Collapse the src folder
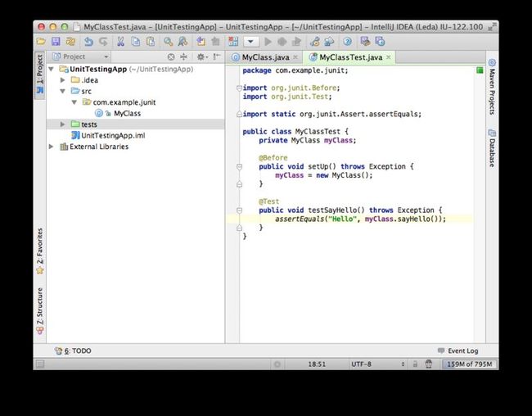 click(x=63, y=91)
